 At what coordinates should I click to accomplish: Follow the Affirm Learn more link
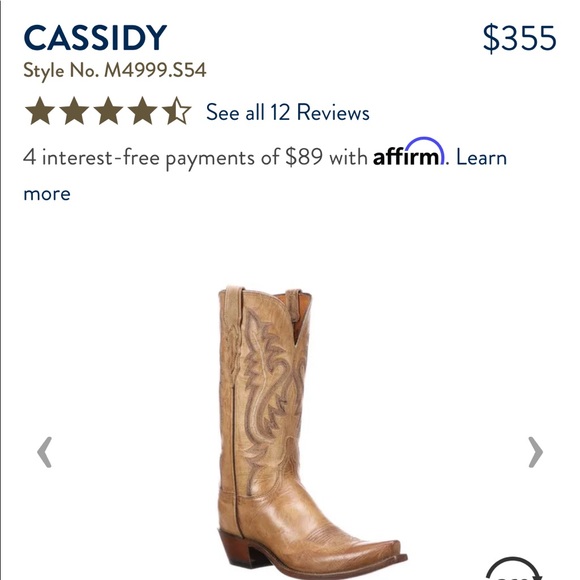[481, 157]
